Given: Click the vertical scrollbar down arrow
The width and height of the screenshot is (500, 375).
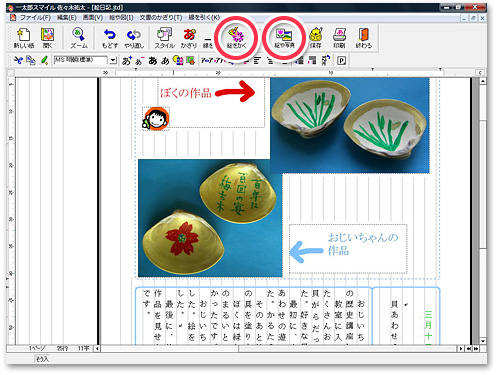Looking at the screenshot, I should 483,341.
